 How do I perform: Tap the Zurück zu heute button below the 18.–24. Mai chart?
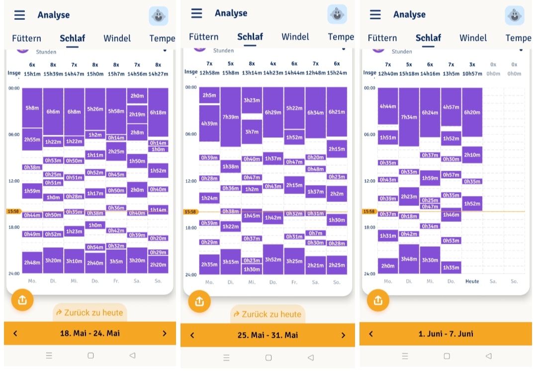point(90,312)
